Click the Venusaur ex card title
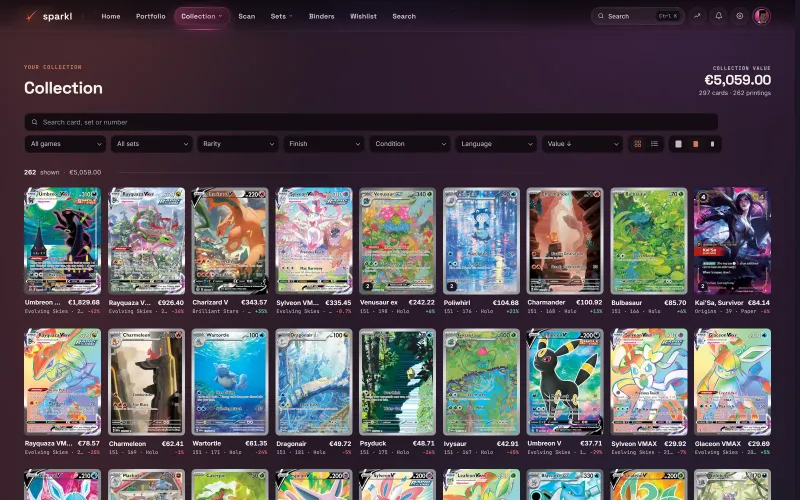 tap(379, 303)
